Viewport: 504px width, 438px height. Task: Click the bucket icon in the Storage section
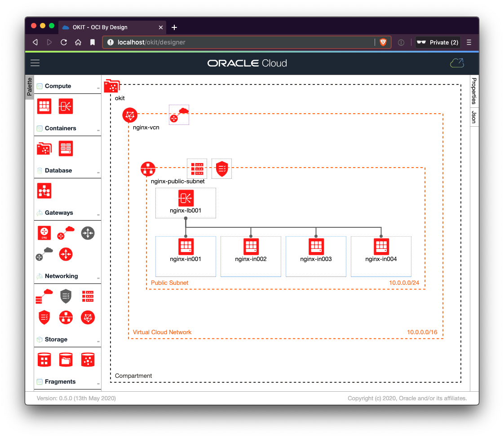click(x=66, y=359)
